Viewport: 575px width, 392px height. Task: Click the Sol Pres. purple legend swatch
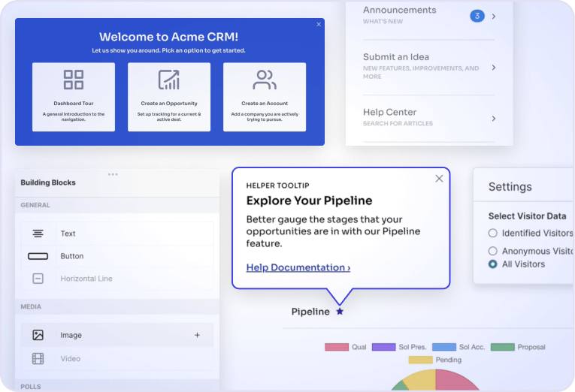(383, 347)
